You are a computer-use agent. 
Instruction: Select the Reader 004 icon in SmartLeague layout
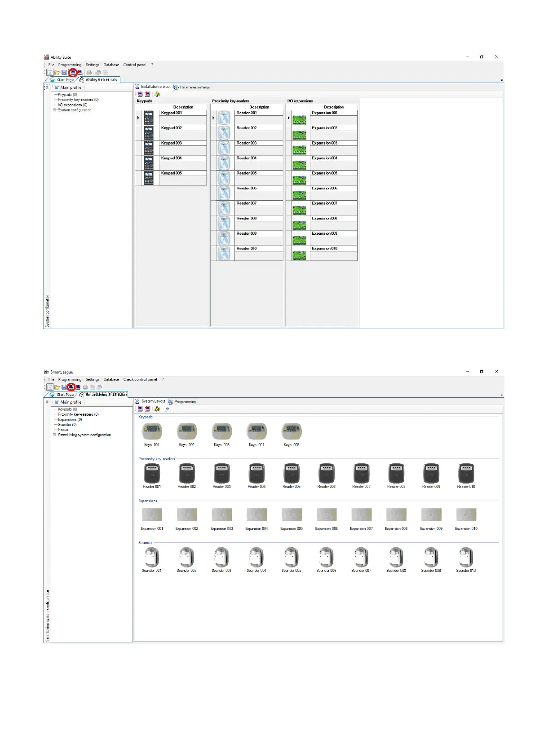(x=256, y=473)
